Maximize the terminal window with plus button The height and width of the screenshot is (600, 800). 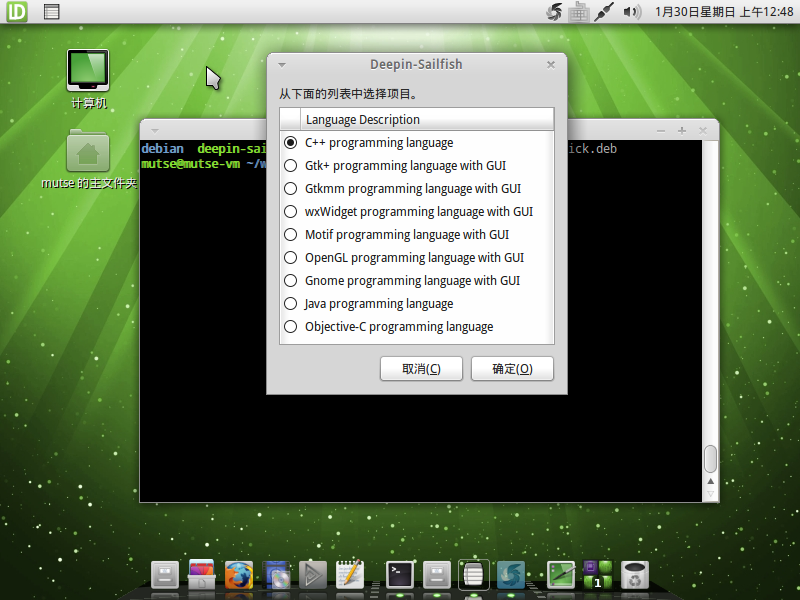click(x=682, y=131)
